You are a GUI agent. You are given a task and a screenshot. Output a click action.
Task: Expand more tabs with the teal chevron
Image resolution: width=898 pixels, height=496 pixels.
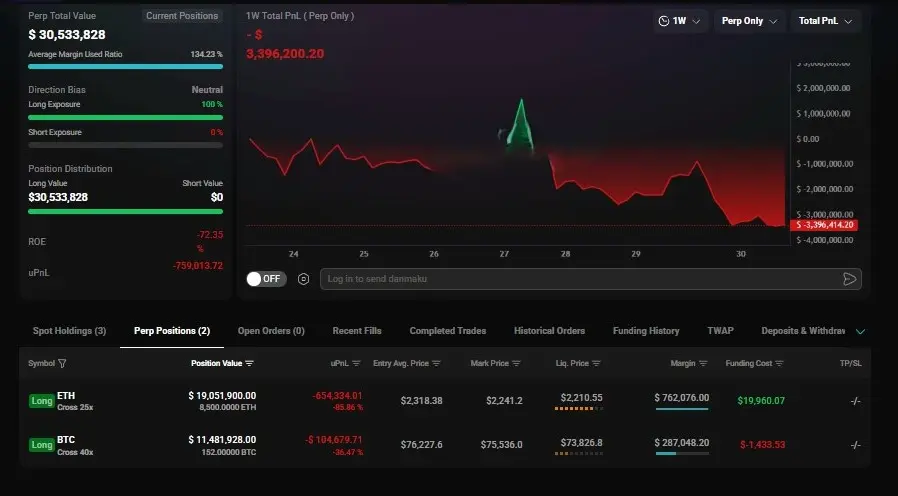860,332
